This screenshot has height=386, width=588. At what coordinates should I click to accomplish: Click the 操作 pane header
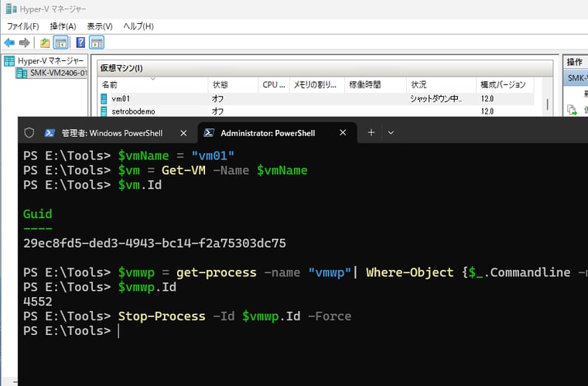point(576,62)
